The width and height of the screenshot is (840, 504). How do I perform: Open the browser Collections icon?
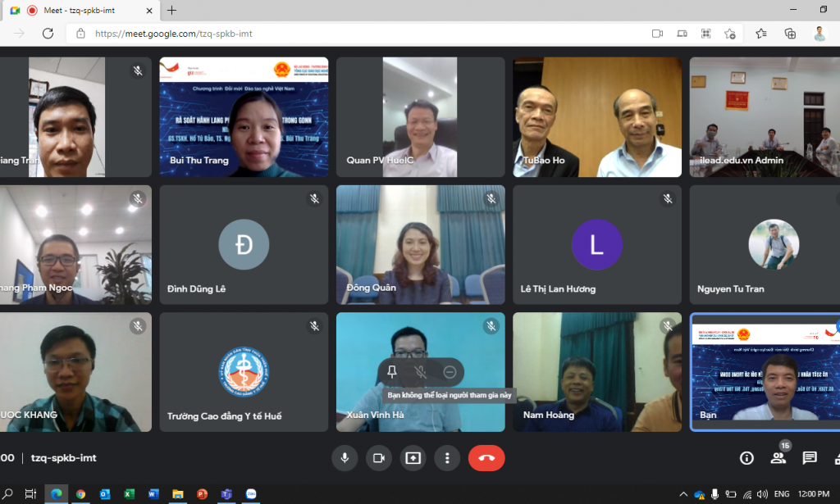tap(790, 34)
